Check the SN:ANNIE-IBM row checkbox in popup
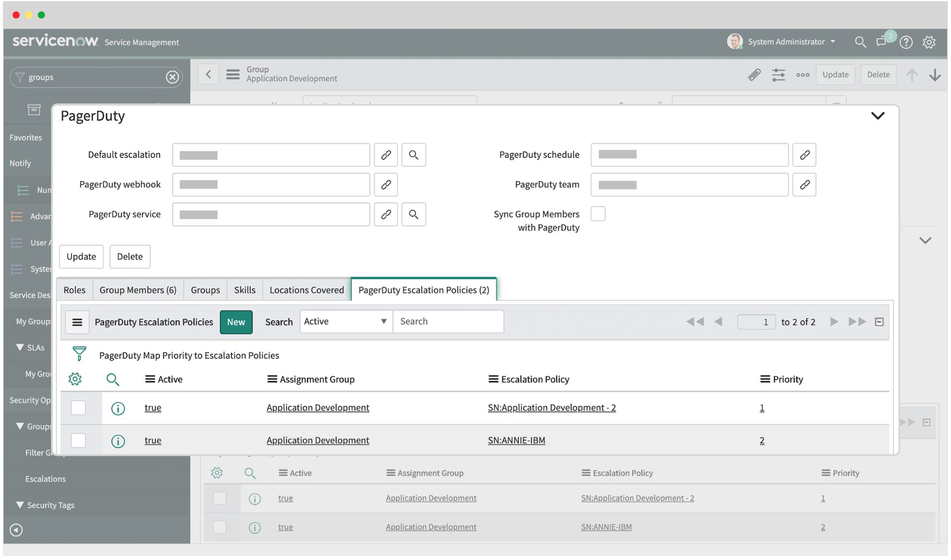Viewport: 951px width, 560px height. coord(78,441)
